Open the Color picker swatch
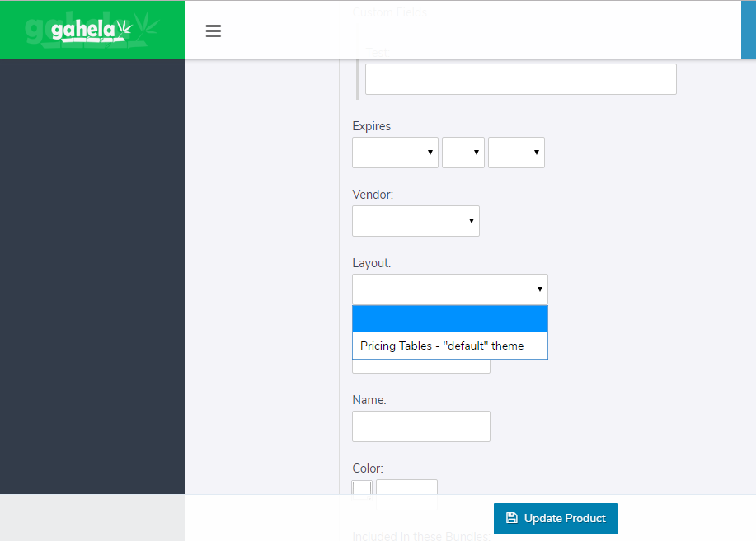756x541 pixels. point(362,489)
